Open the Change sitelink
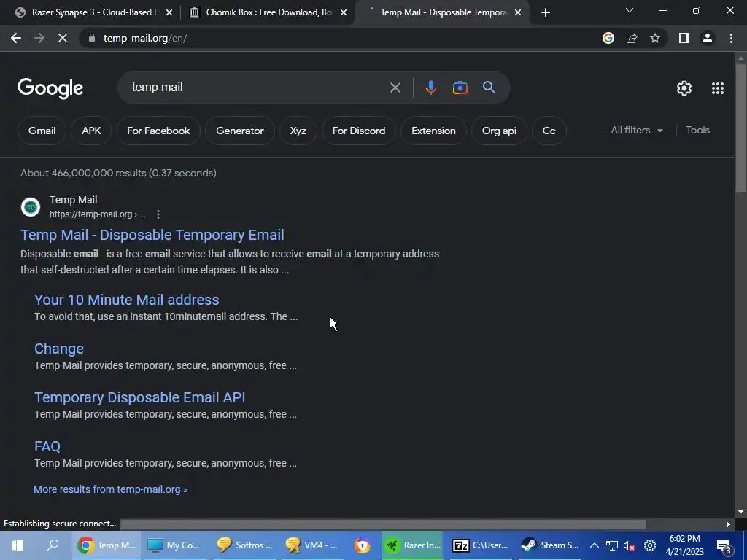 [59, 349]
